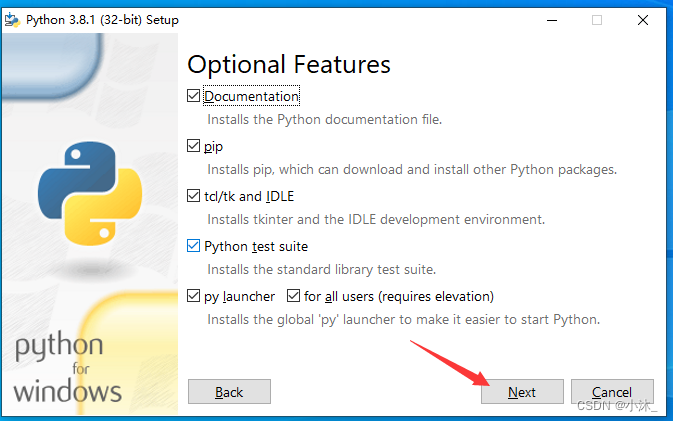Click the greyed-out maximize window icon
Screen dimensions: 673x421
tap(597, 20)
